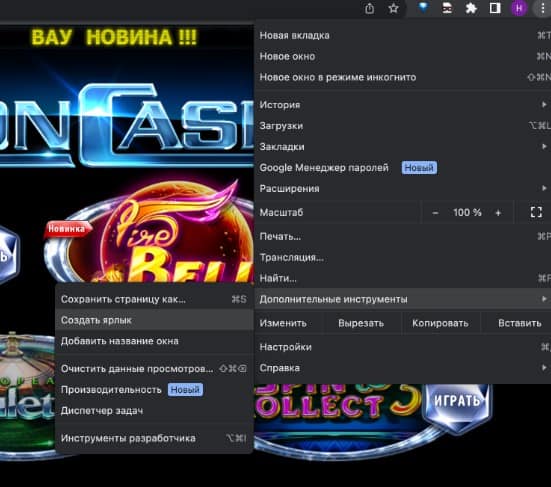
Task: Click the Новинка badge on Fire Bell
Action: pos(67,229)
